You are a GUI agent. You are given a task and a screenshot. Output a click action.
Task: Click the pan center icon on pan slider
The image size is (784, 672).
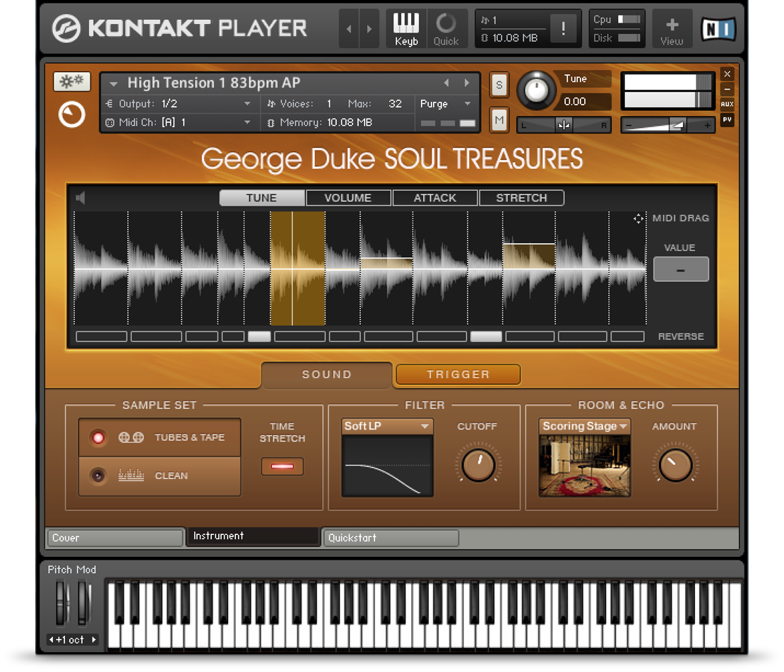(564, 125)
